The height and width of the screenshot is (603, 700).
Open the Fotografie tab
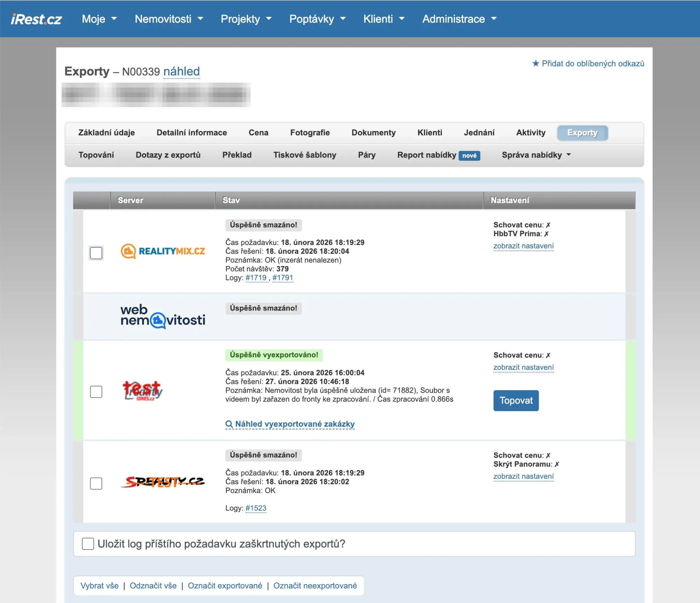tap(310, 133)
